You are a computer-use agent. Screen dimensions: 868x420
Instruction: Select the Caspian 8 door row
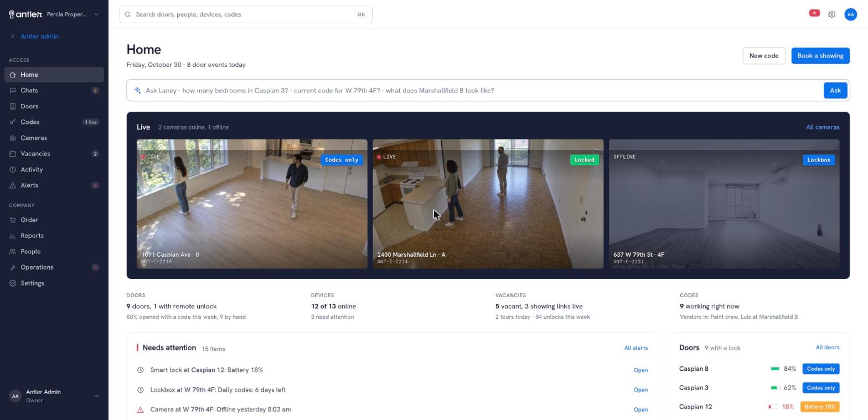pyautogui.click(x=759, y=369)
